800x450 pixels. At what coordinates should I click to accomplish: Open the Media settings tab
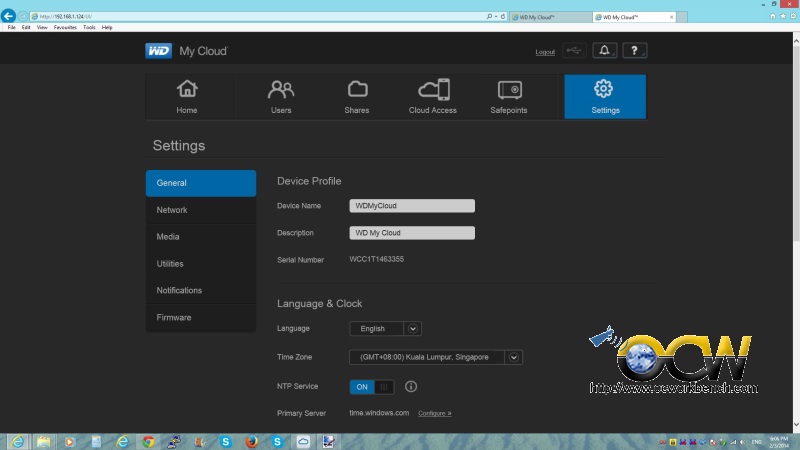click(x=201, y=237)
